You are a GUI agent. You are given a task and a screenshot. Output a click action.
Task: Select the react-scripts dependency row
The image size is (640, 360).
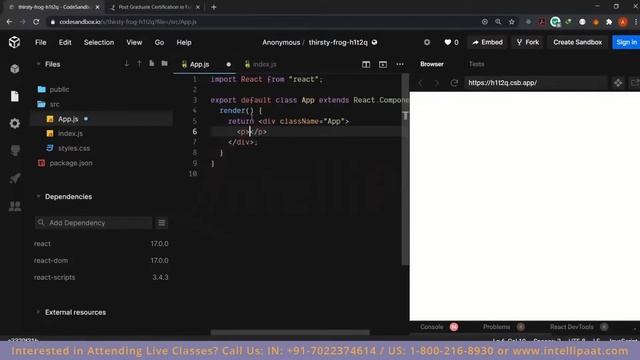point(101,277)
